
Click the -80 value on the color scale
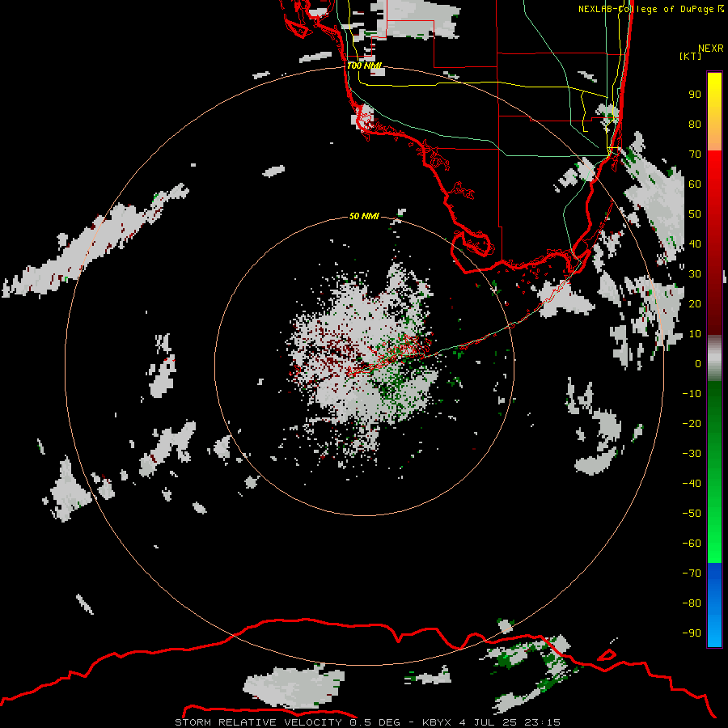click(692, 603)
